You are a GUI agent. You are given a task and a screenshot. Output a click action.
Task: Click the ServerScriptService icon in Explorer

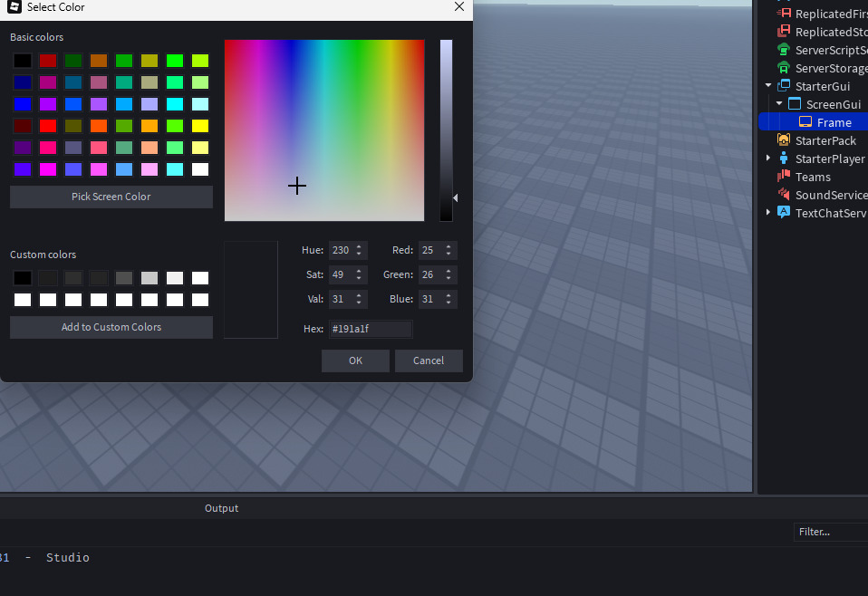(x=784, y=50)
